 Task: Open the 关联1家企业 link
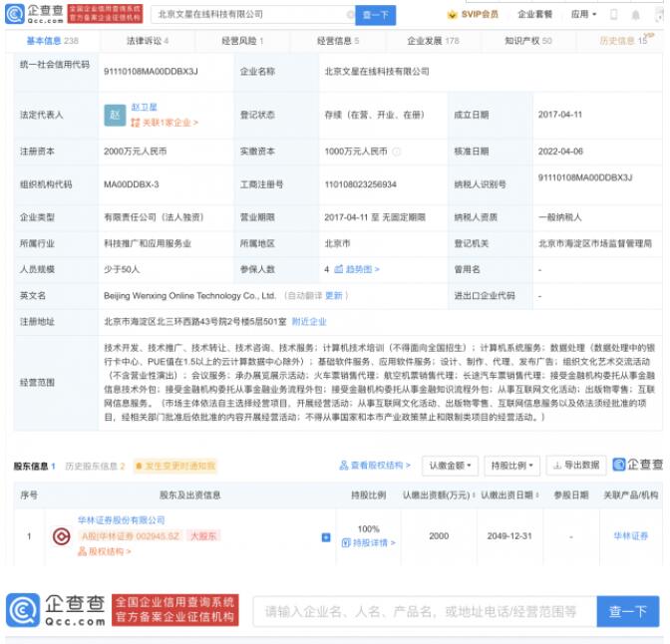[x=165, y=123]
